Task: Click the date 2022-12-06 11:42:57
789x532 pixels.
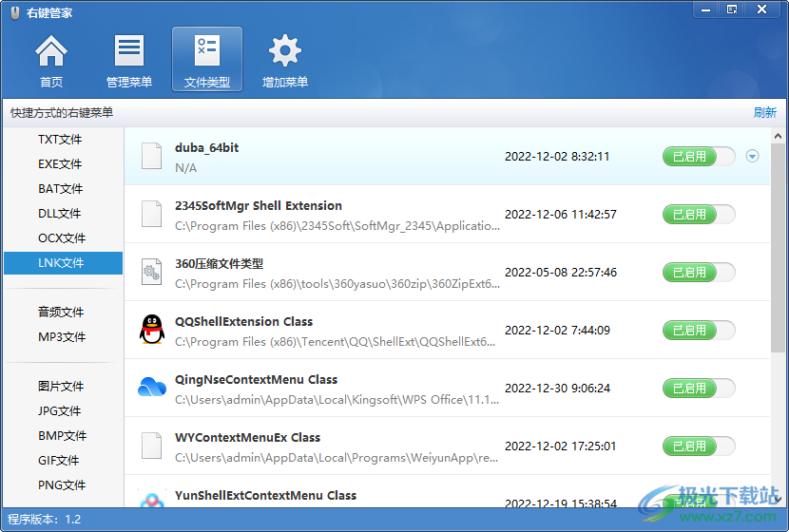Action: 561,214
